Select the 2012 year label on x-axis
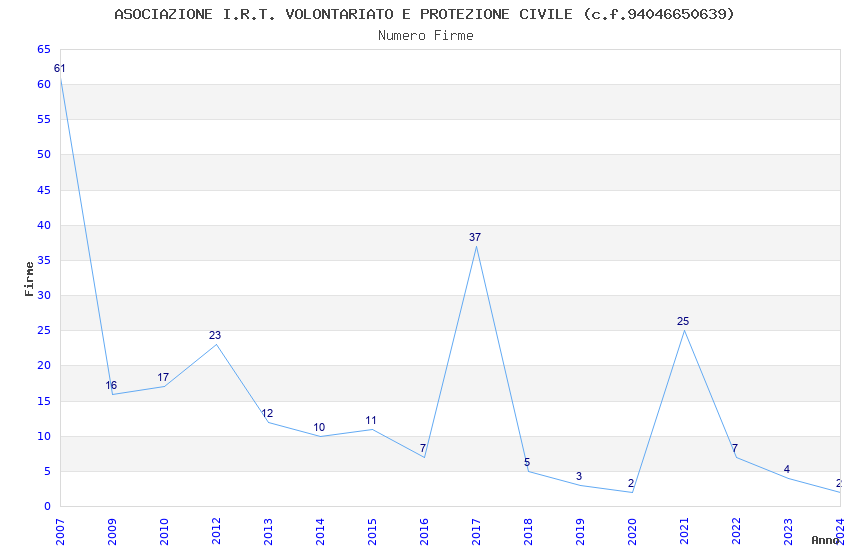 point(216,532)
